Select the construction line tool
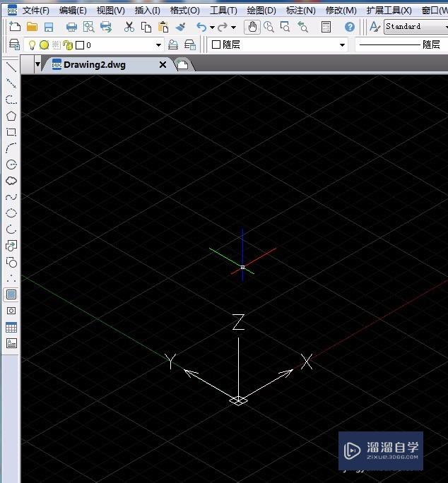Image resolution: width=448 pixels, height=483 pixels. [11, 83]
